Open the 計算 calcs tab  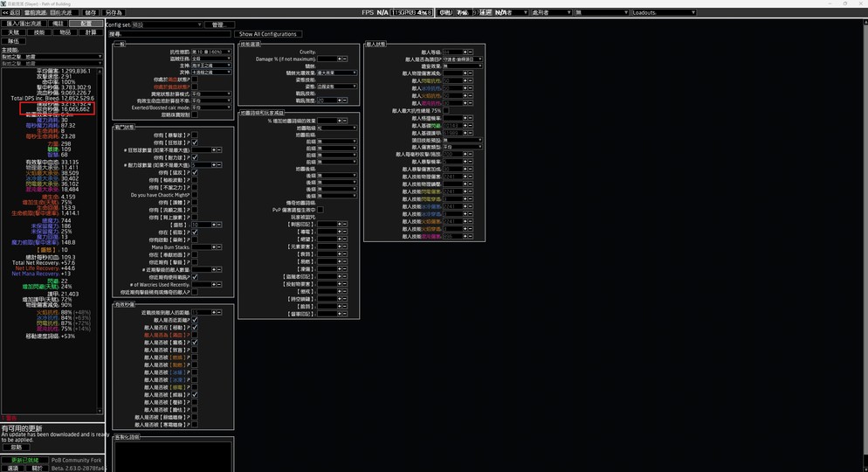[x=91, y=32]
